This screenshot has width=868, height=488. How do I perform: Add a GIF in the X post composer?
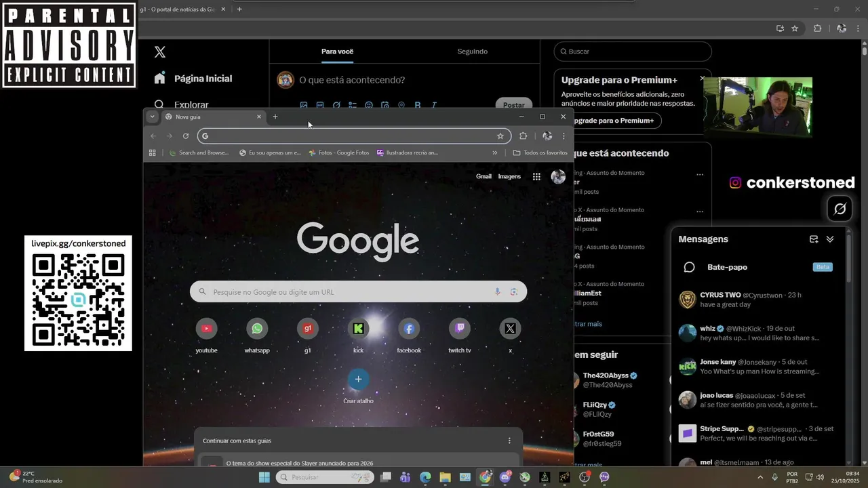click(320, 105)
